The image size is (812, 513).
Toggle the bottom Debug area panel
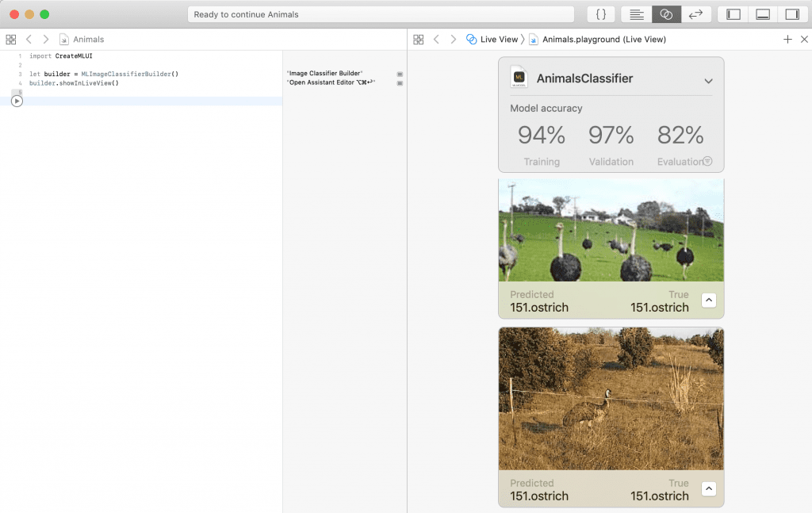click(x=763, y=14)
